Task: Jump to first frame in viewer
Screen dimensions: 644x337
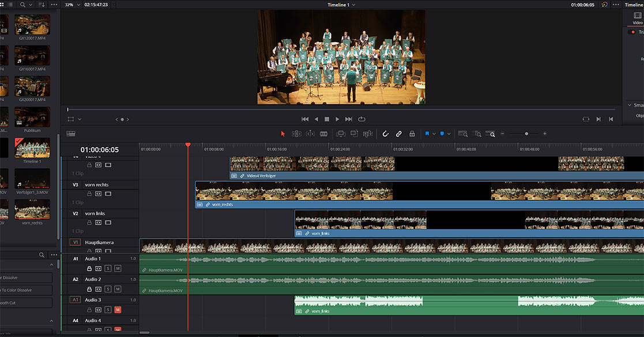Action: tap(305, 119)
